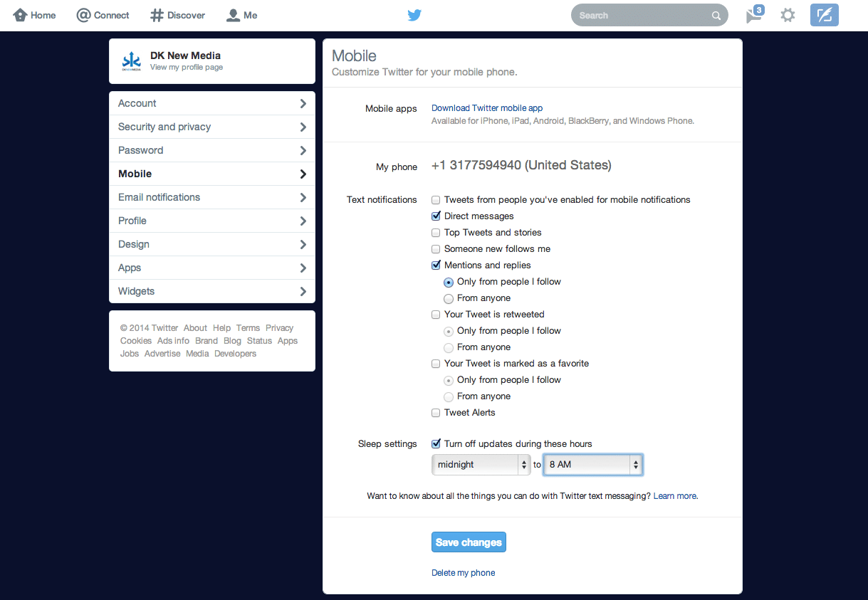Click into the Search input field
Screen dimensions: 868x600
(x=641, y=16)
